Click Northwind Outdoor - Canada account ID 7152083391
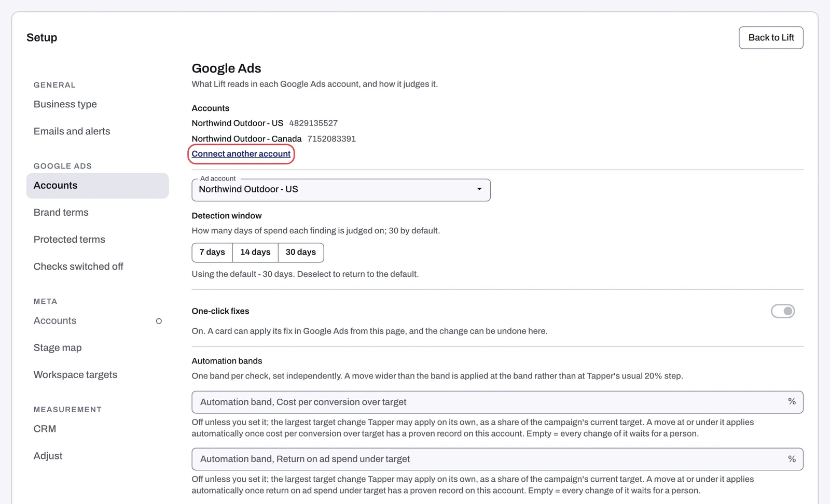The image size is (830, 504). pyautogui.click(x=331, y=139)
